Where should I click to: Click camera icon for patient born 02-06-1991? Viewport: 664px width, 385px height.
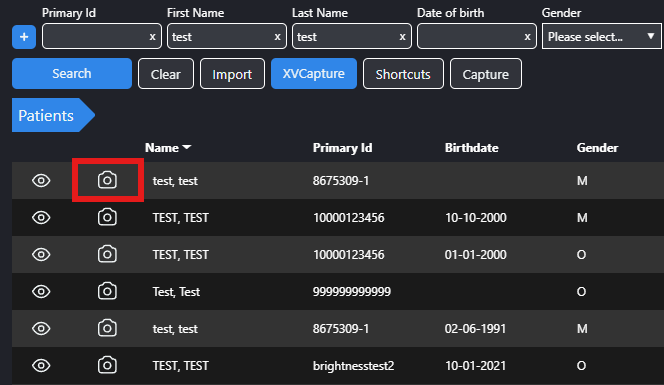(x=107, y=328)
